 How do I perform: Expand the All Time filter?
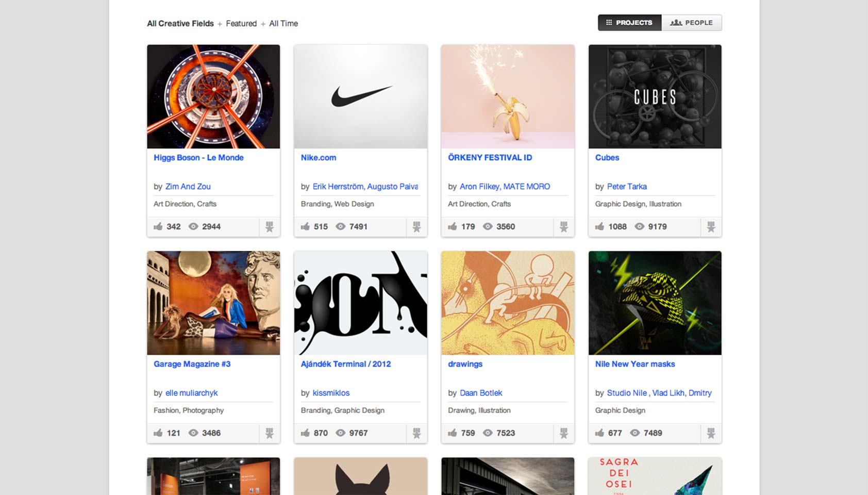click(283, 24)
